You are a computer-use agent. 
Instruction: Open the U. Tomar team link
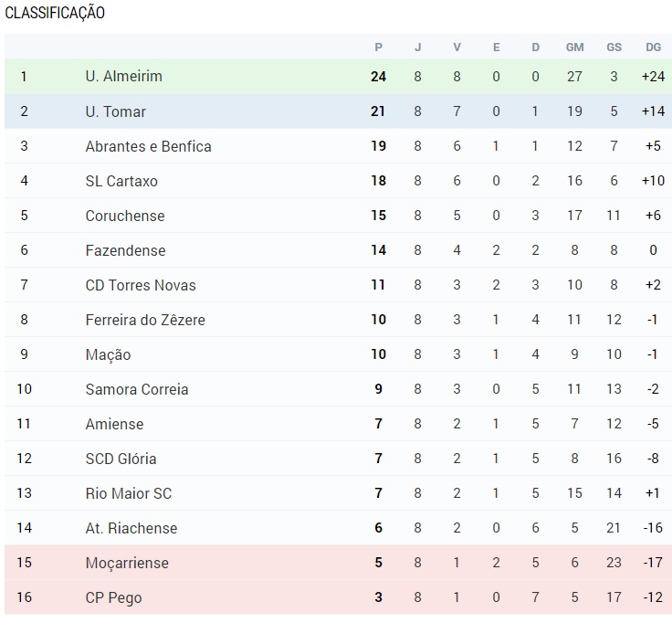[115, 111]
